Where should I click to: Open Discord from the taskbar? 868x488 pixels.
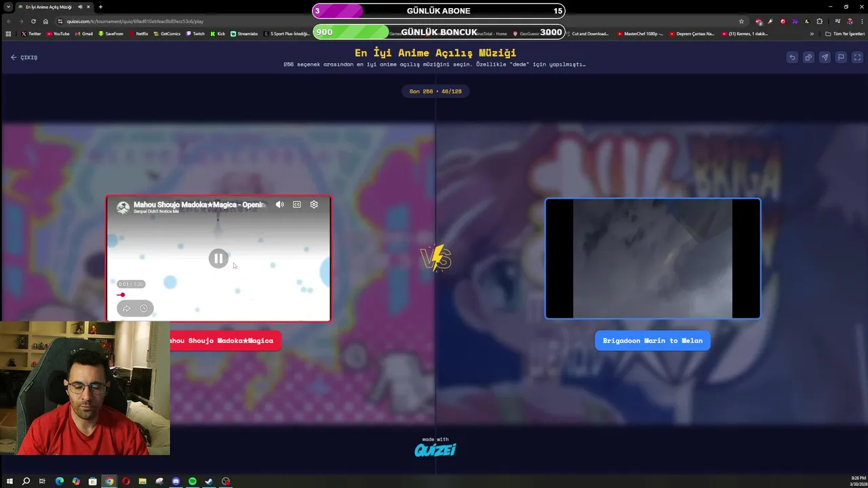(x=176, y=481)
